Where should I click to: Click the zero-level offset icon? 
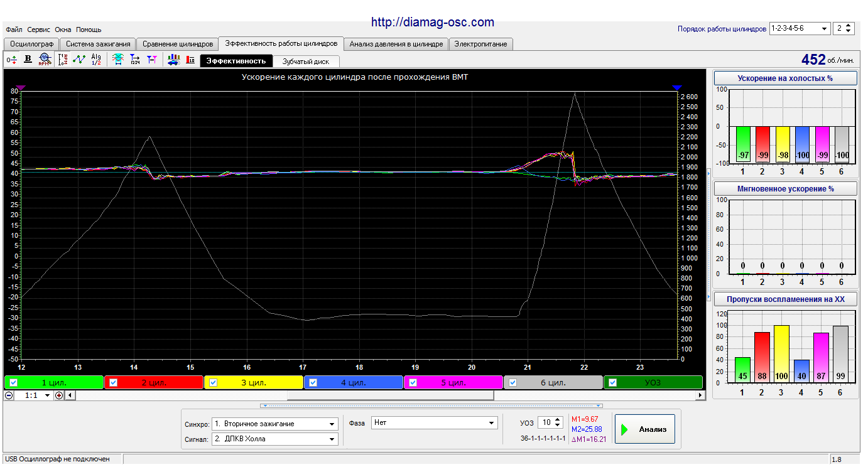[x=12, y=60]
